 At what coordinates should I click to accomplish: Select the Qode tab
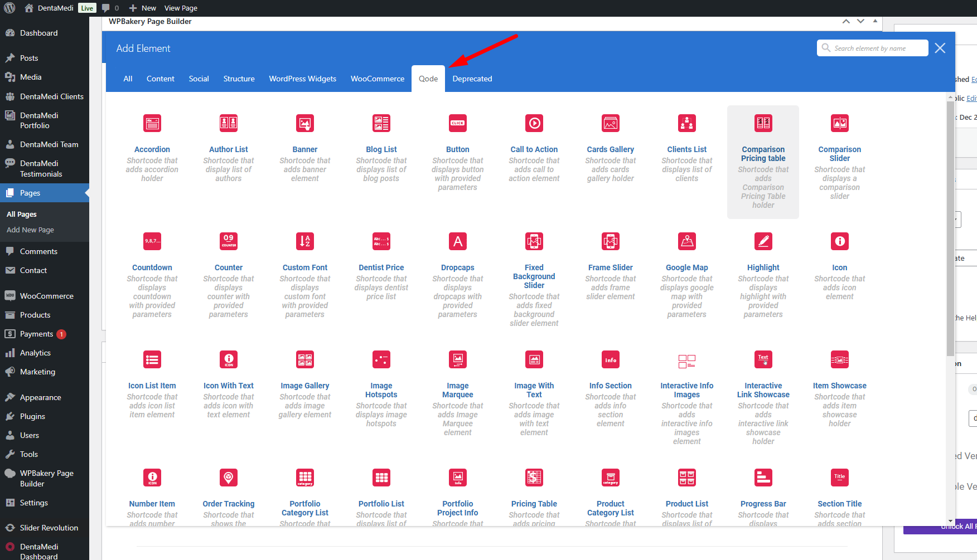[428, 79]
